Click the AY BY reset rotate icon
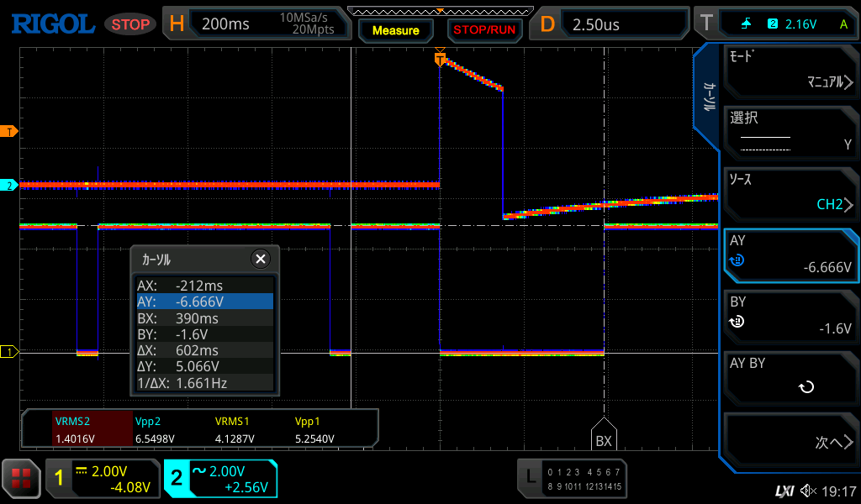 click(x=806, y=387)
